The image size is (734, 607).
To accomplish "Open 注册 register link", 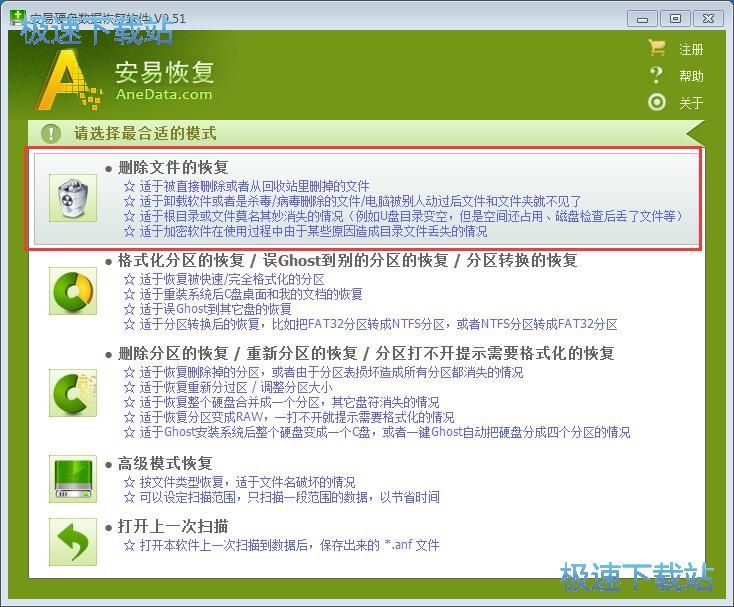I will 691,49.
